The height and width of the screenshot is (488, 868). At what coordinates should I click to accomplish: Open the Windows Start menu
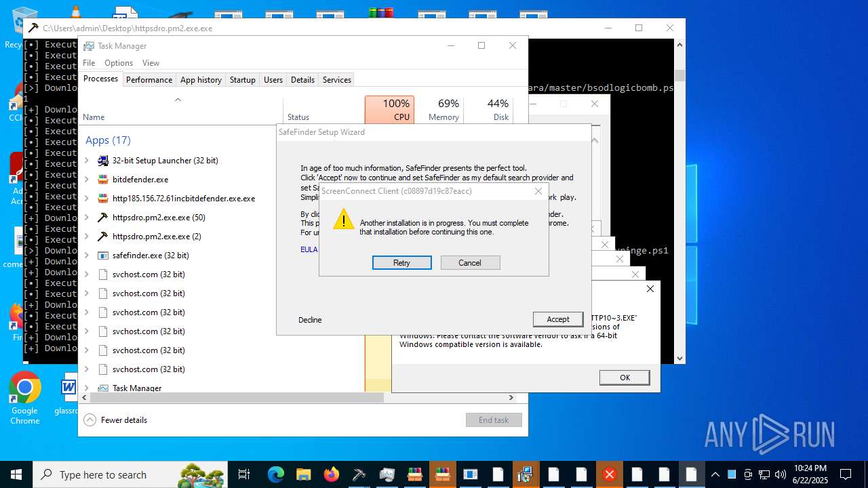pos(16,474)
